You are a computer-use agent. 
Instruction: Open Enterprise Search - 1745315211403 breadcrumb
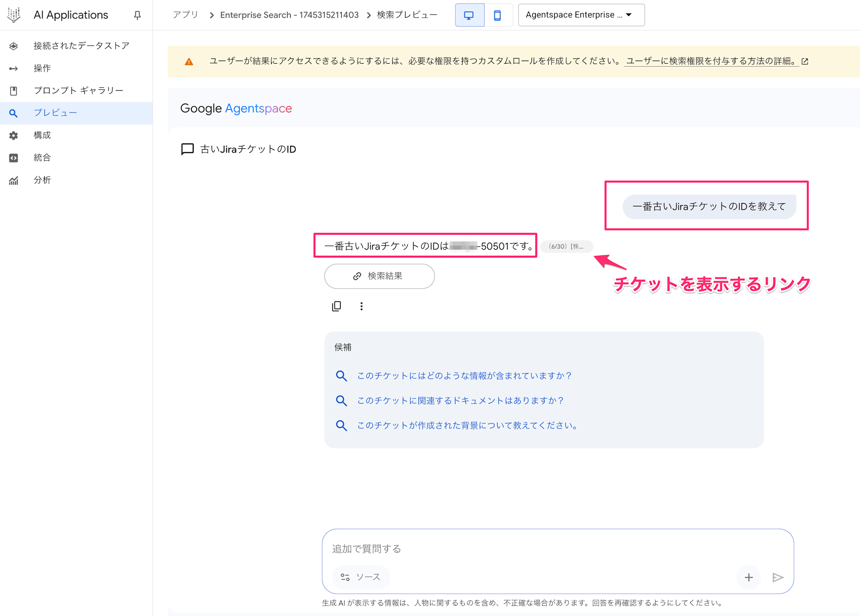(x=289, y=15)
